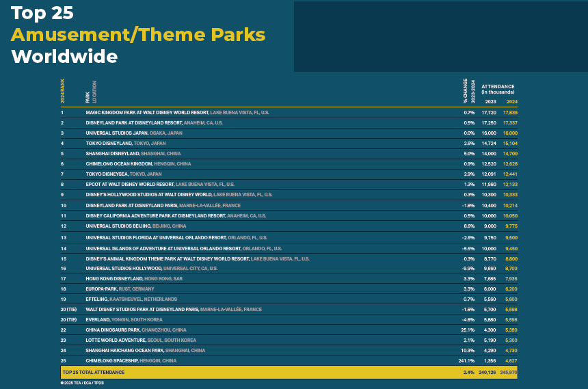Click the '2024 Rank' column header
This screenshot has height=389, width=588.
pos(63,90)
